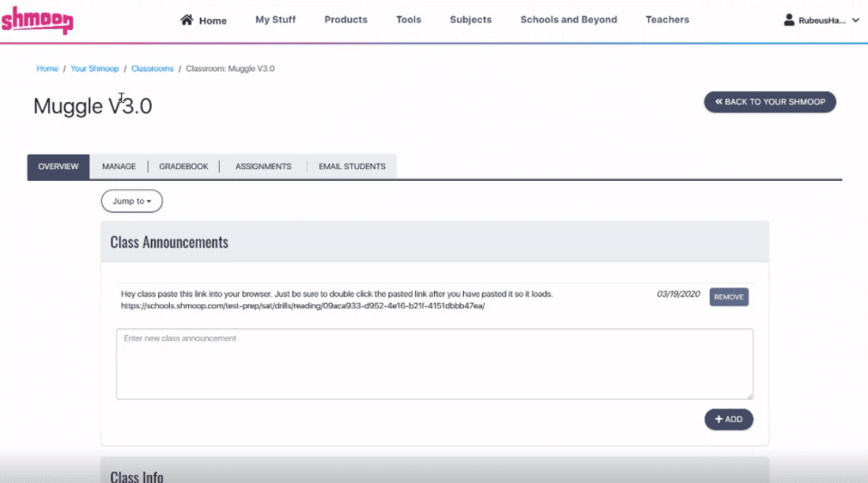
Task: Open the Gradebook tab
Action: pyautogui.click(x=184, y=166)
